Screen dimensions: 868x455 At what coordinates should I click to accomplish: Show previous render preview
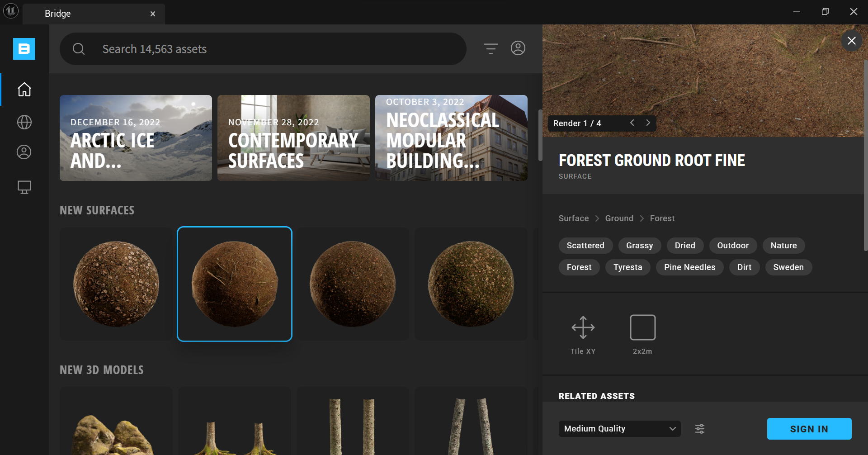click(x=632, y=123)
